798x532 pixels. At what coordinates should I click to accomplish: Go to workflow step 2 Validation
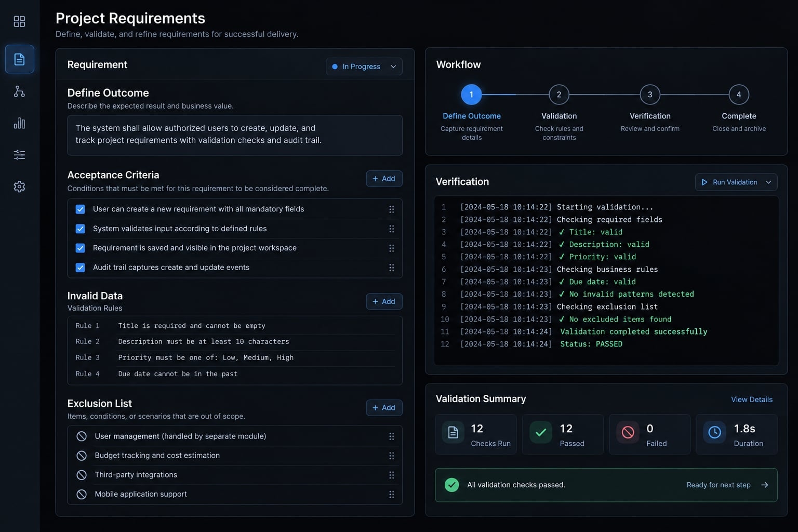pyautogui.click(x=559, y=95)
